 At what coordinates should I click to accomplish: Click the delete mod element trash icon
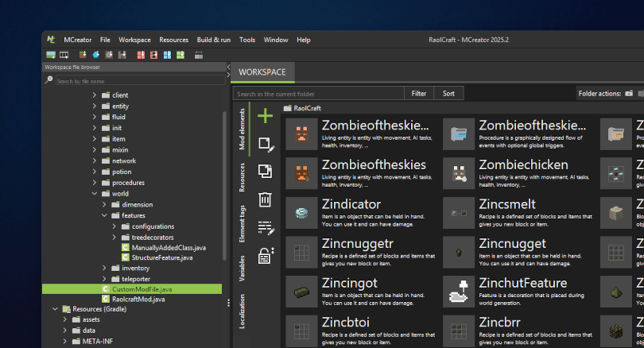click(x=265, y=199)
